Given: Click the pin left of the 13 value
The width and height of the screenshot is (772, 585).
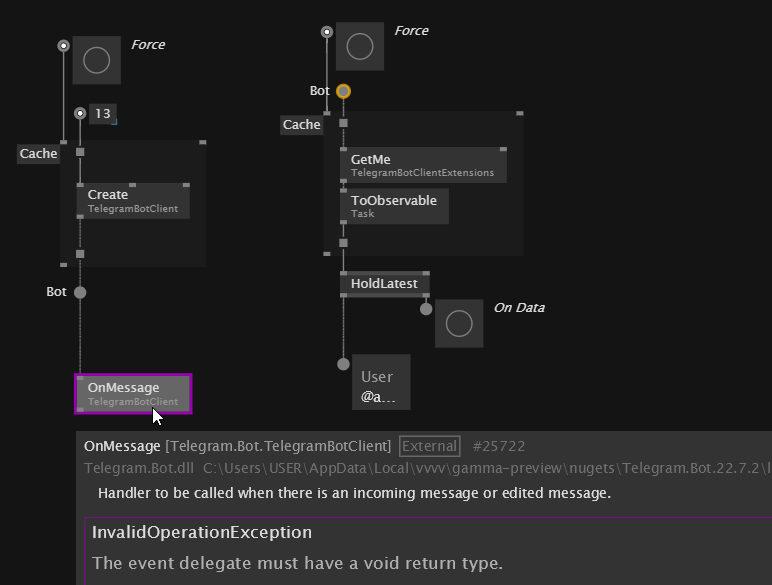Looking at the screenshot, I should 80,114.
